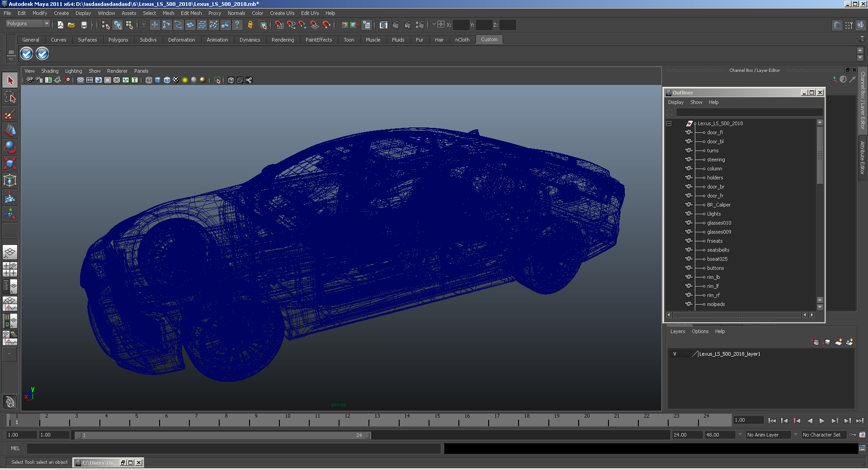Switch to single perspective view layout

click(x=10, y=252)
